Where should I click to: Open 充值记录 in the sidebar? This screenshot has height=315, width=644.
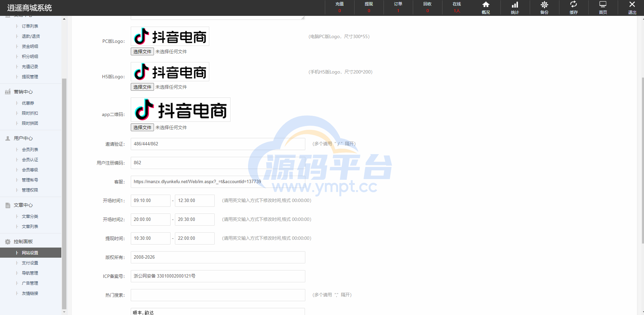pos(31,66)
